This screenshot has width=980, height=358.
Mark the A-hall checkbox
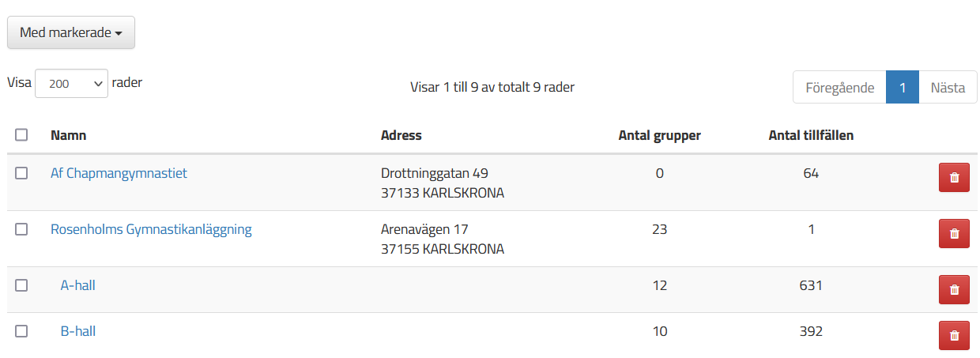21,285
